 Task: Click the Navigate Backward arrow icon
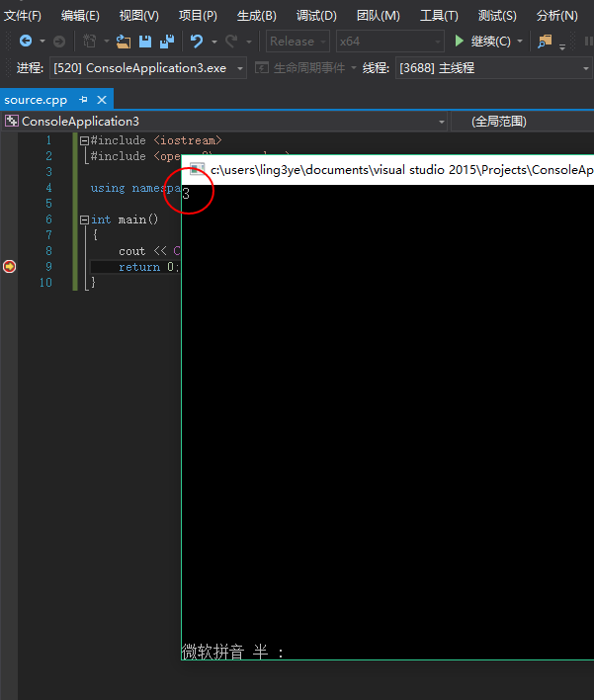[x=25, y=42]
